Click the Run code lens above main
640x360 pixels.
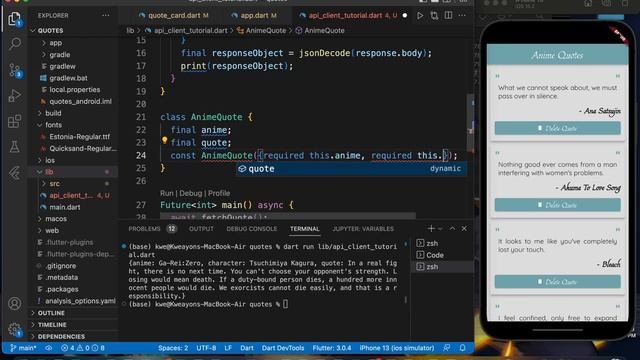pos(167,193)
